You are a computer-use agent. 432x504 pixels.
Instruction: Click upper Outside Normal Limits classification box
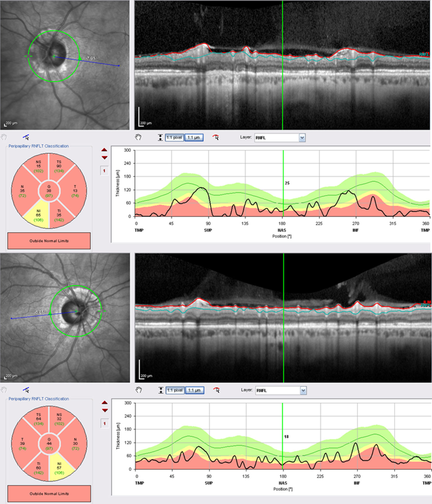pos(49,241)
